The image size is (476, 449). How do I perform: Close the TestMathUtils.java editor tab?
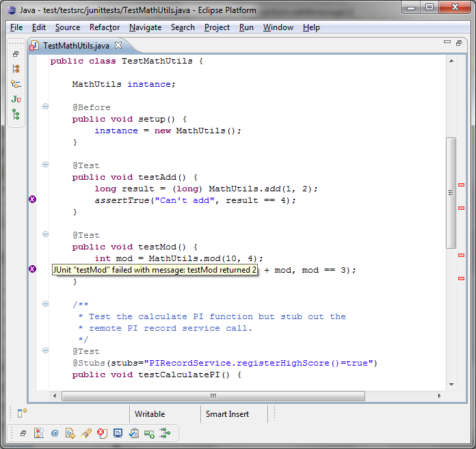[x=118, y=45]
